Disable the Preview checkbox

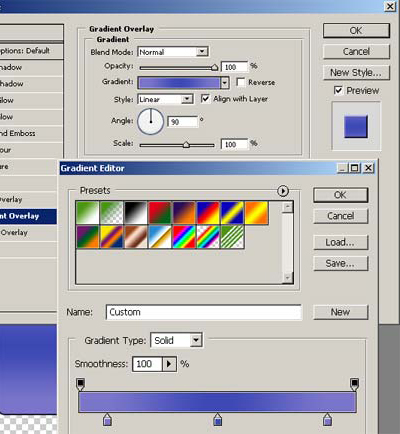(x=338, y=90)
